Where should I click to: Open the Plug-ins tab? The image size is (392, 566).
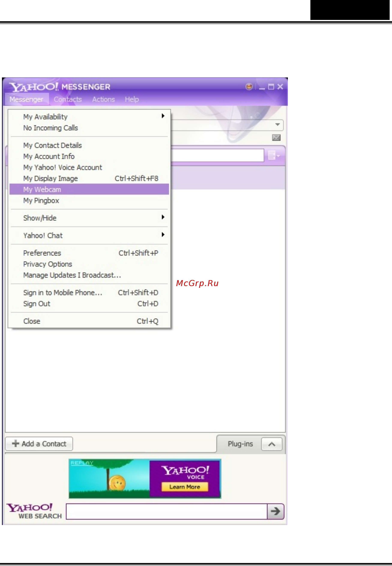coord(240,444)
